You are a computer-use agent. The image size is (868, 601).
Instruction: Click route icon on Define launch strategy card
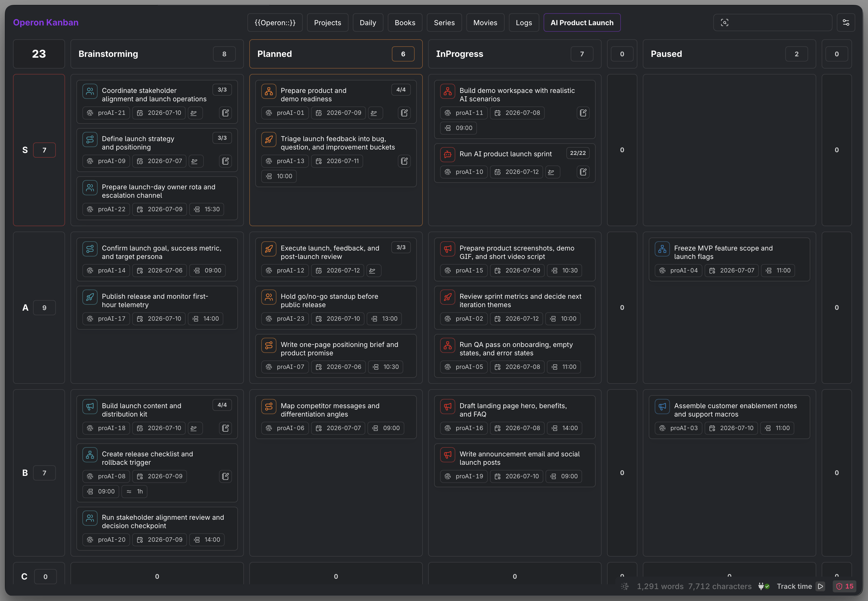pos(90,139)
